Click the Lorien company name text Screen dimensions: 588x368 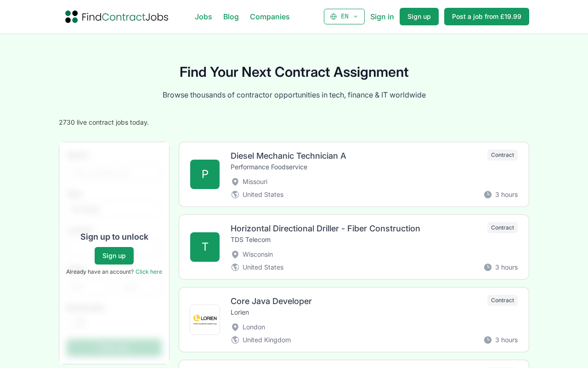coord(240,312)
